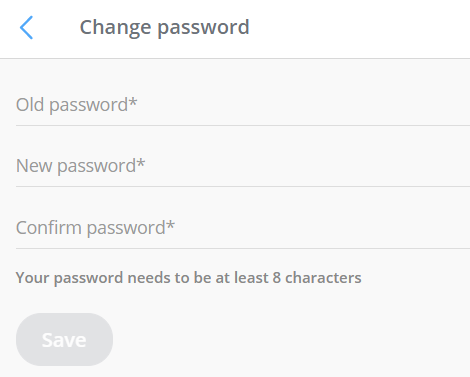
Task: Click the grayed-out Save button
Action: click(x=64, y=339)
